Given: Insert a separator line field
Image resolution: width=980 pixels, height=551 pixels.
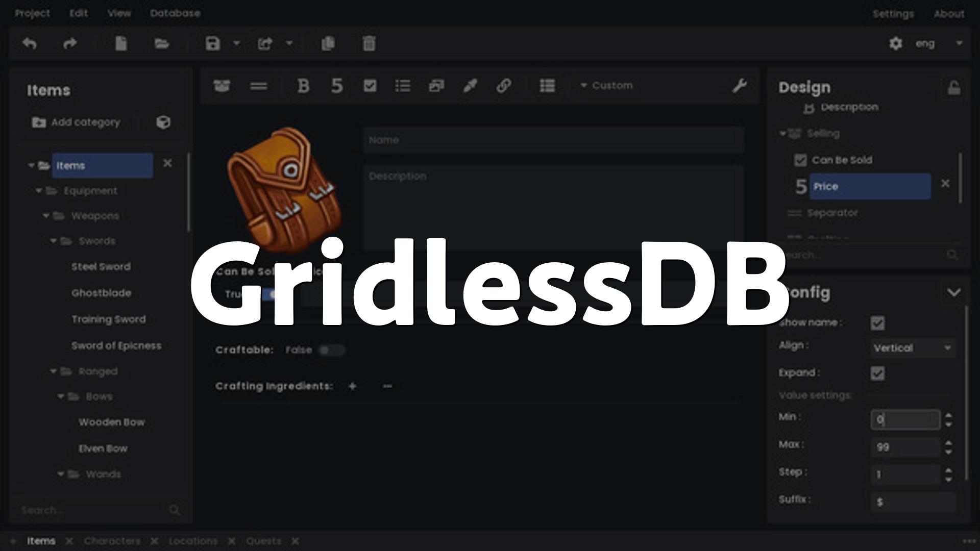Looking at the screenshot, I should pos(259,86).
